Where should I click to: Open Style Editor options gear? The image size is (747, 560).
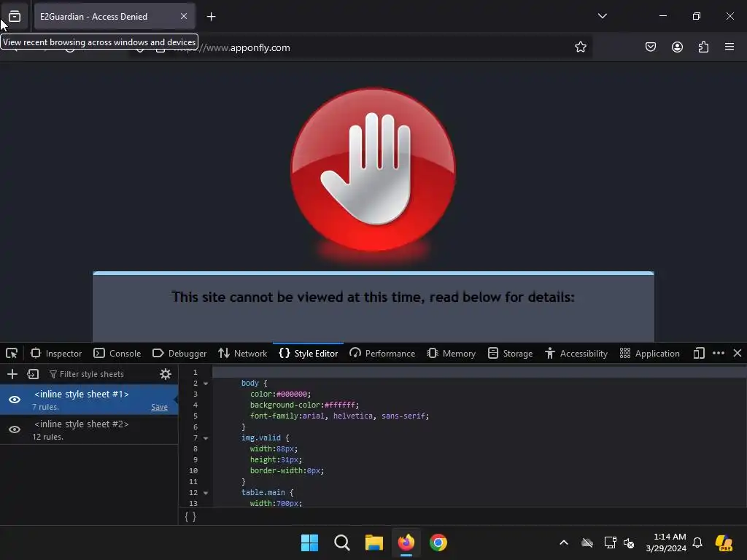(x=166, y=374)
